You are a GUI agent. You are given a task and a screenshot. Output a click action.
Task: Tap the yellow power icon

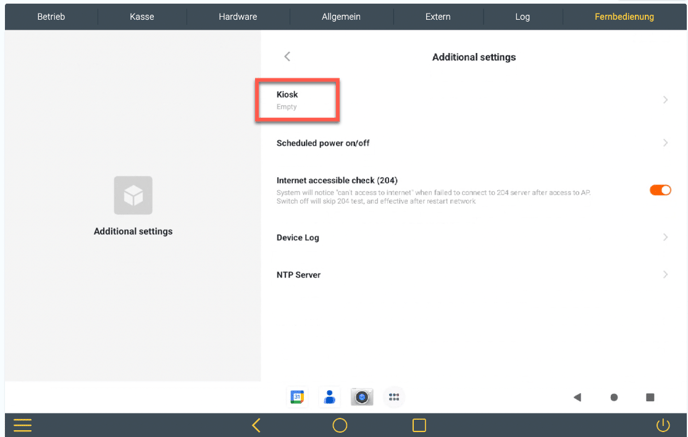[662, 425]
